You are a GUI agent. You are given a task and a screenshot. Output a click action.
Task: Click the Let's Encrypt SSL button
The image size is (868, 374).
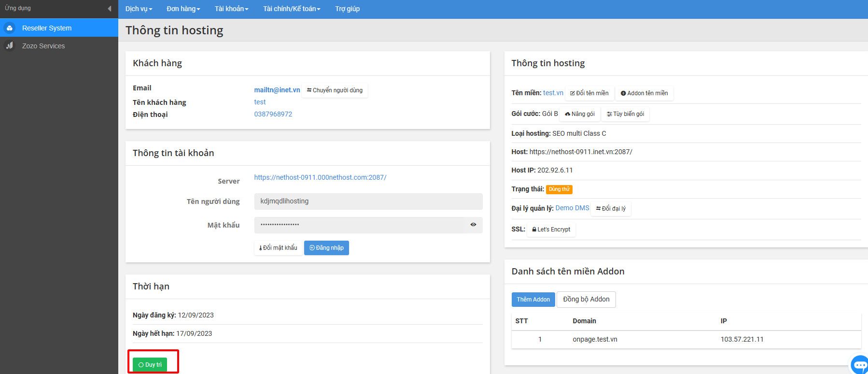click(x=551, y=230)
